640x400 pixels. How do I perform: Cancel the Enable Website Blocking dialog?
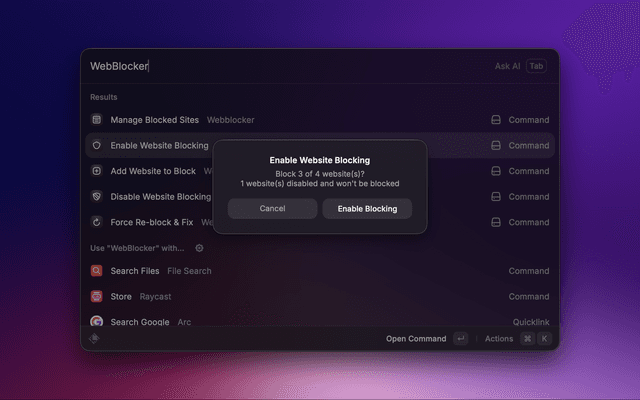[x=272, y=209]
